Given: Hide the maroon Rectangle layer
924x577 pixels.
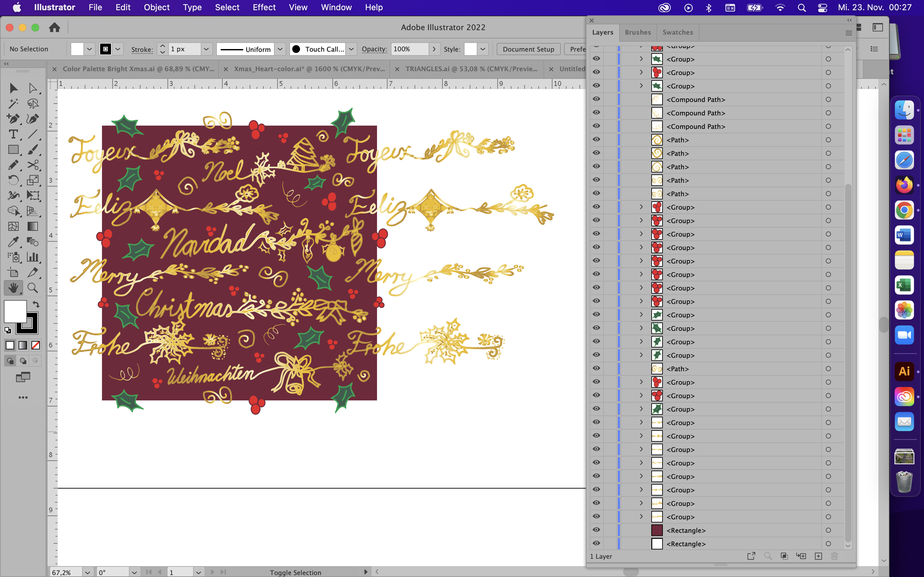Looking at the screenshot, I should [x=596, y=530].
